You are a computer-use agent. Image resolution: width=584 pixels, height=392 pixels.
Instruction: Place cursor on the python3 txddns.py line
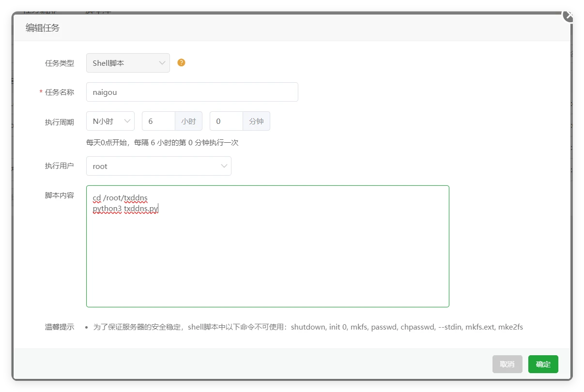click(125, 209)
